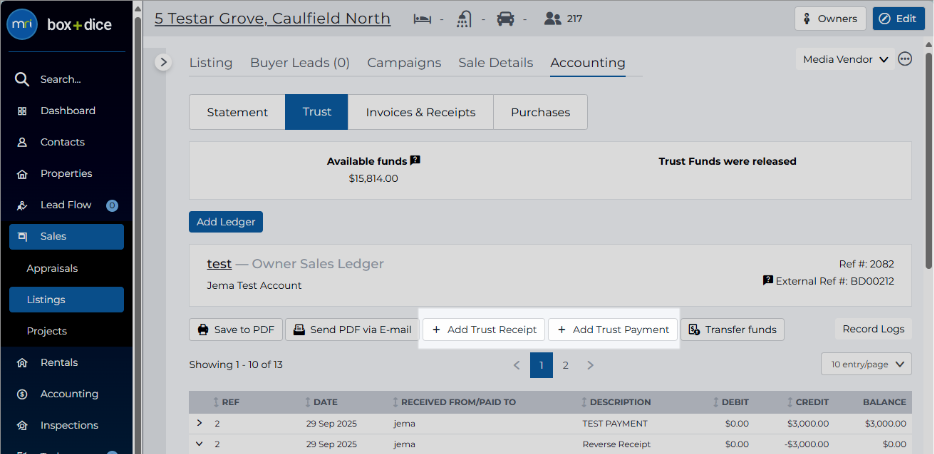Click the Transfer funds button
934x454 pixels.
(x=732, y=329)
